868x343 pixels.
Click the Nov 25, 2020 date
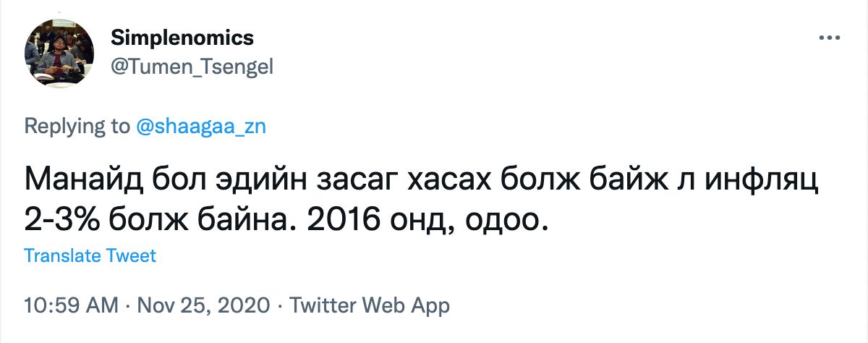point(198,305)
